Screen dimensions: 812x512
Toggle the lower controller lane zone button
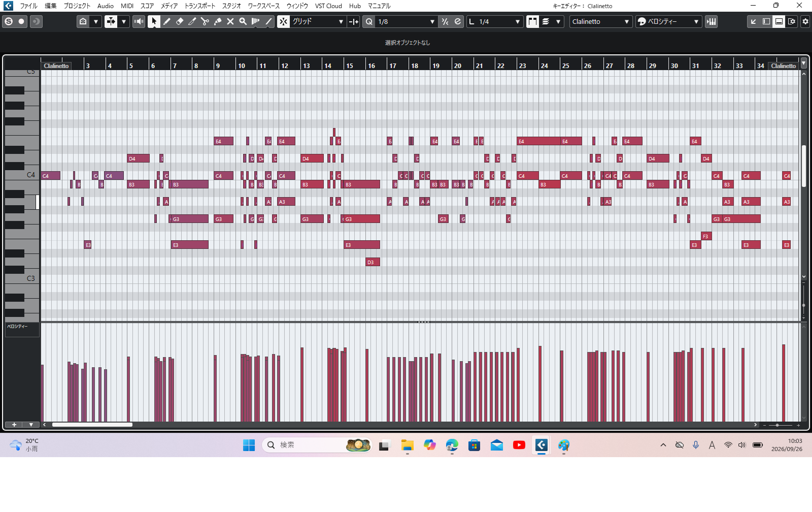779,21
